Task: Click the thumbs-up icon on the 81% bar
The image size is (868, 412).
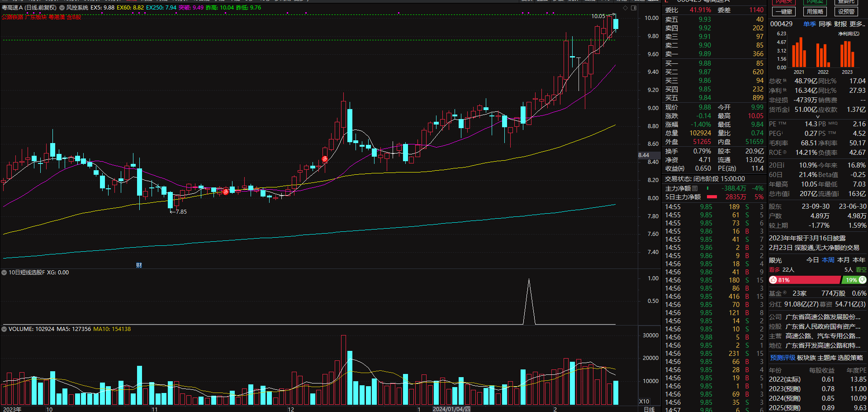Action: click(773, 280)
